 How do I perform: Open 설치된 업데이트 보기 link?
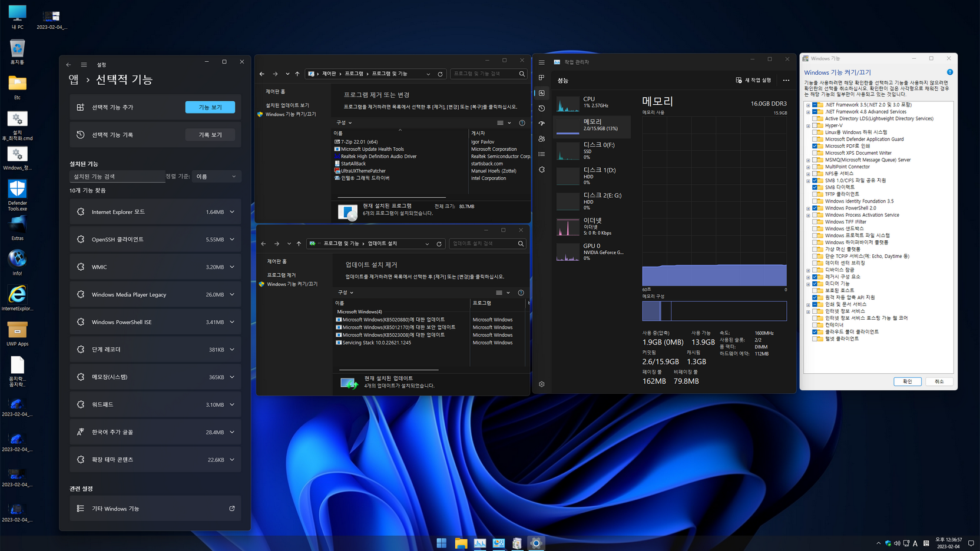(x=287, y=105)
